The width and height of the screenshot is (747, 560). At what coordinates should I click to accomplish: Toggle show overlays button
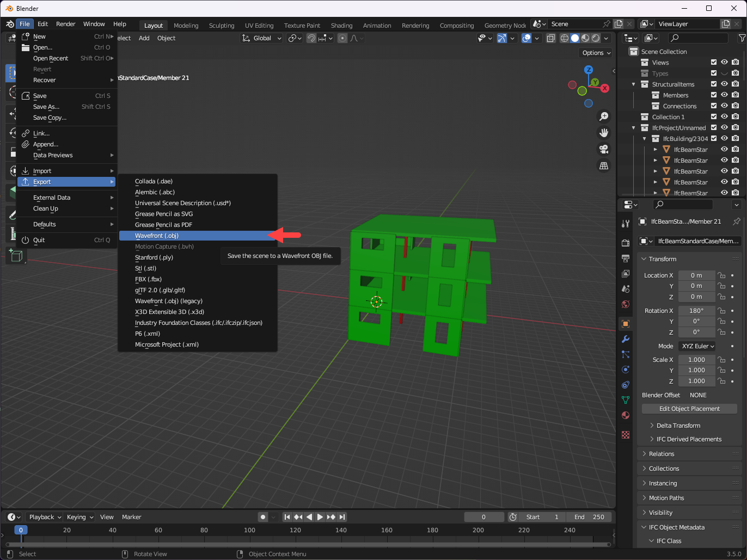[526, 38]
